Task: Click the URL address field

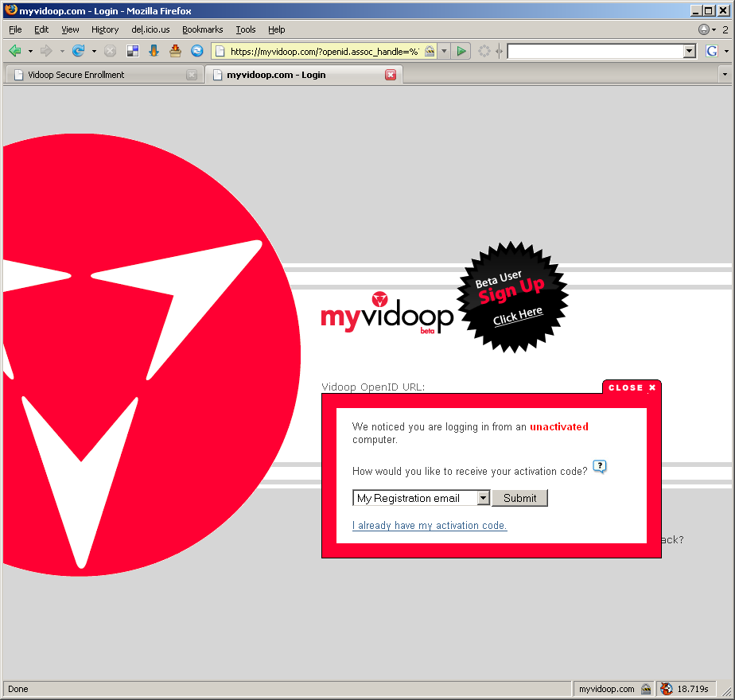Action: click(324, 51)
